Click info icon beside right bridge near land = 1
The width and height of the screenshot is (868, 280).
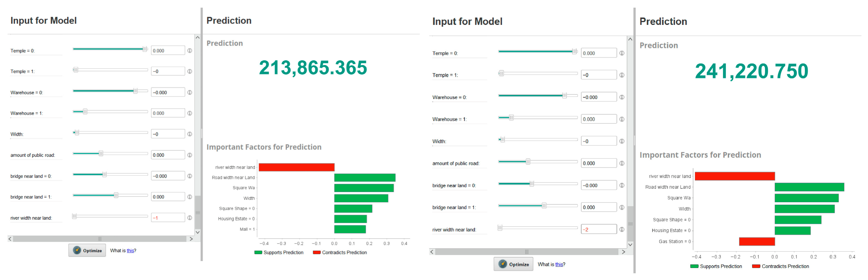click(x=622, y=207)
